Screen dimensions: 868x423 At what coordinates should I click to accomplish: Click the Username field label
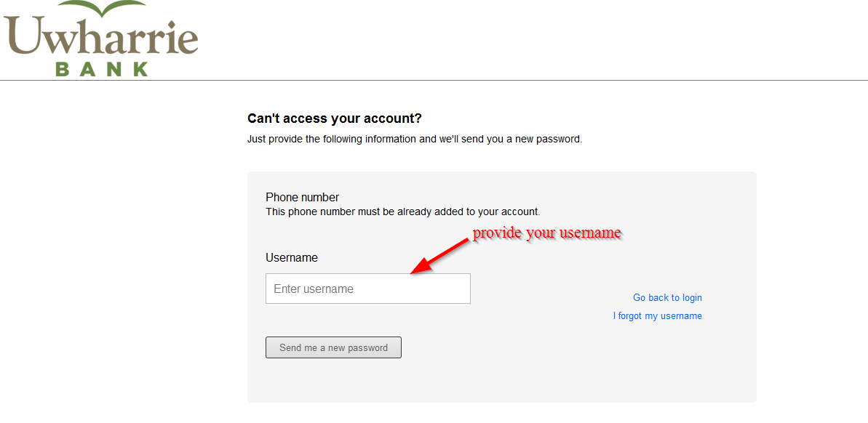(292, 257)
